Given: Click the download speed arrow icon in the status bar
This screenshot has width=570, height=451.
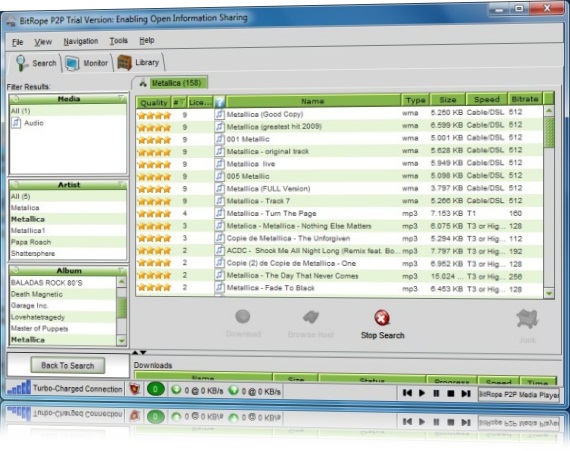Looking at the screenshot, I should pos(176,390).
